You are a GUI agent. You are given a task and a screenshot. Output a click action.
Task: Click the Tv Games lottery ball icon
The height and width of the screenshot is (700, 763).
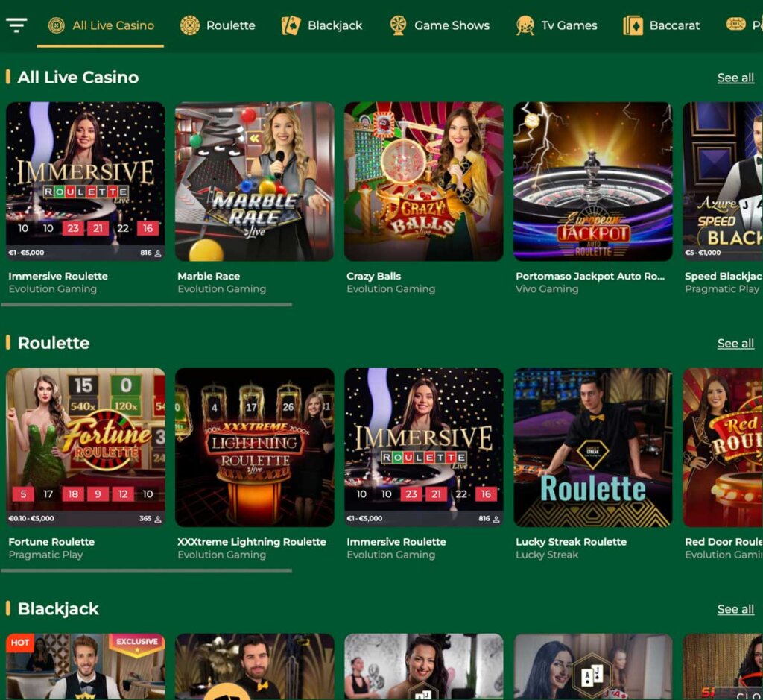525,25
